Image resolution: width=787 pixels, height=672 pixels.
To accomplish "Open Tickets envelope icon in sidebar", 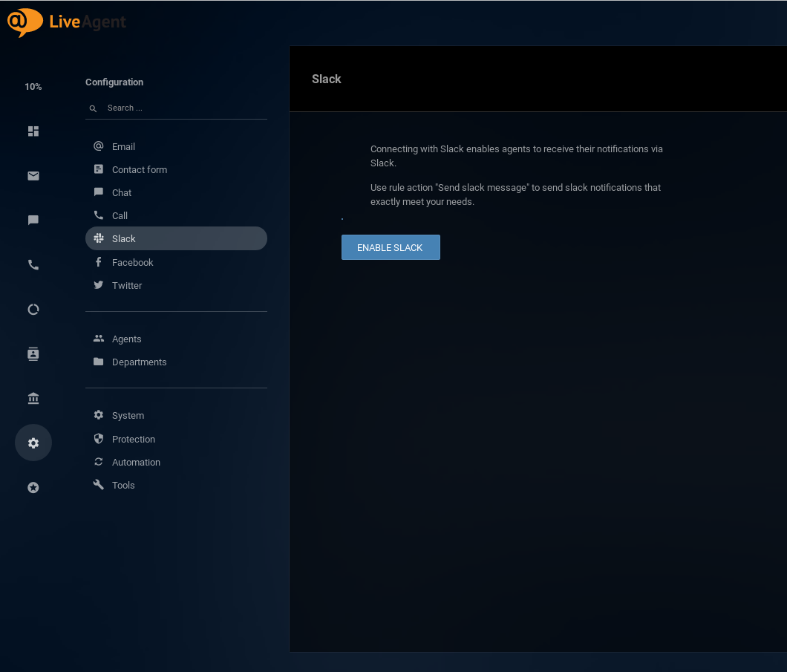I will point(33,176).
